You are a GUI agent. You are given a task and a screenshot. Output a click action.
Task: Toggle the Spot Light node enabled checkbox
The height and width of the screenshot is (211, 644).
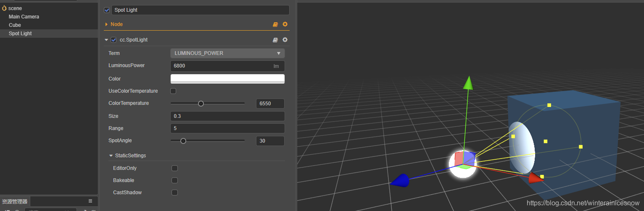coord(107,10)
